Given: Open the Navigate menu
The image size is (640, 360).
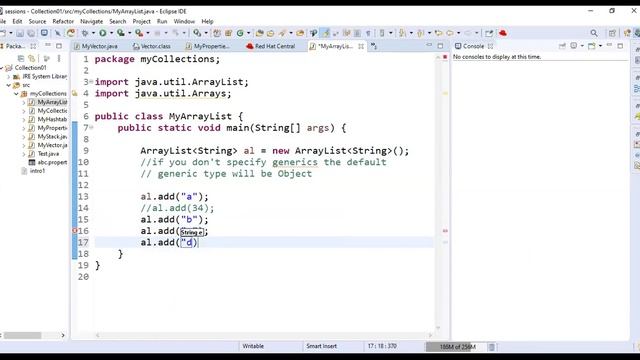Looking at the screenshot, I should 91,21.
